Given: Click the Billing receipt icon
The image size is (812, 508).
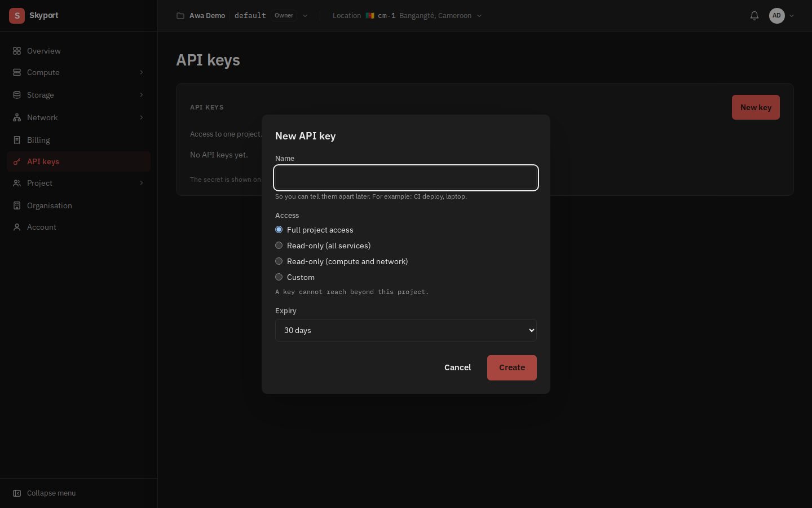Looking at the screenshot, I should tap(17, 140).
